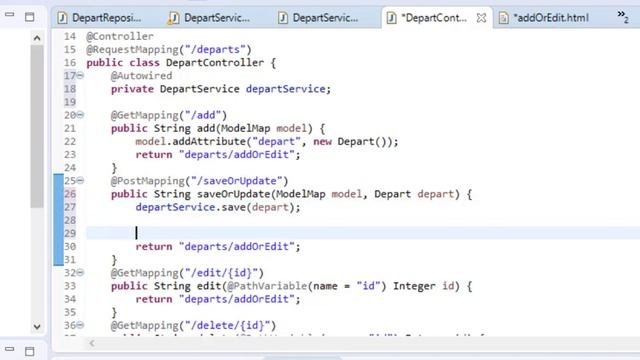Click the @GetMapping("/edit/{id}") annotation

point(187,273)
